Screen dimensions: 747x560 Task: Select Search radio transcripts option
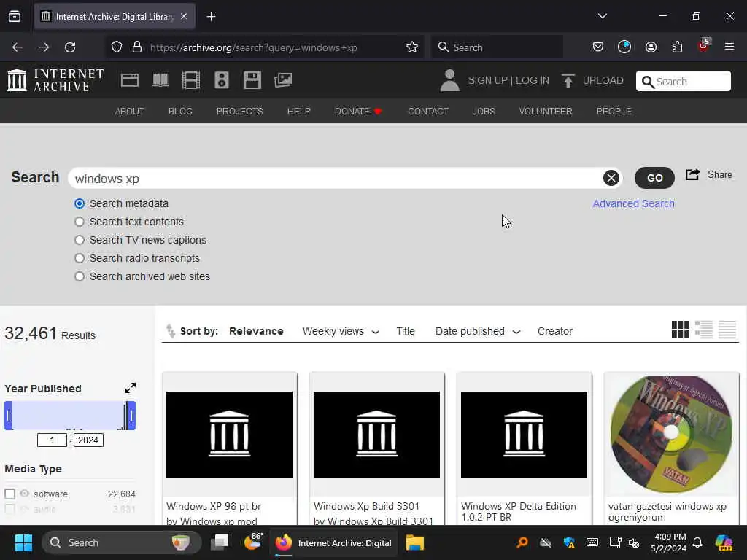(x=80, y=258)
